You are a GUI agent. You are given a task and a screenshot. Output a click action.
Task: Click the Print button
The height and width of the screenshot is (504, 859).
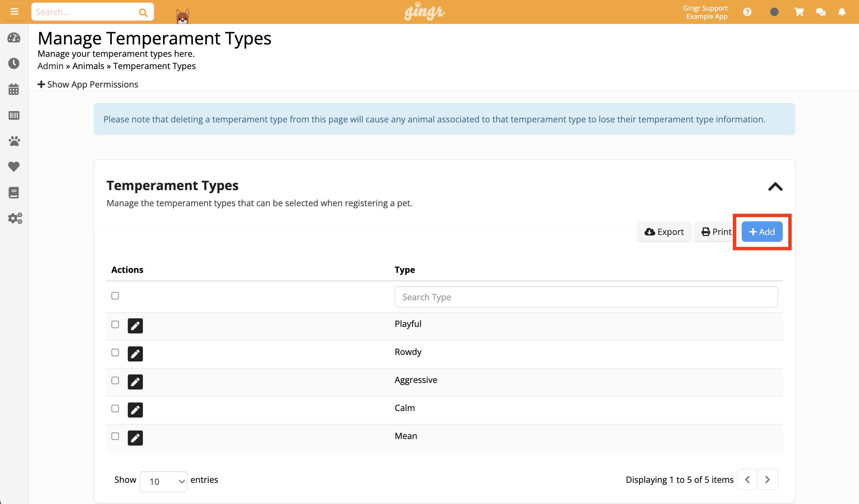(716, 232)
